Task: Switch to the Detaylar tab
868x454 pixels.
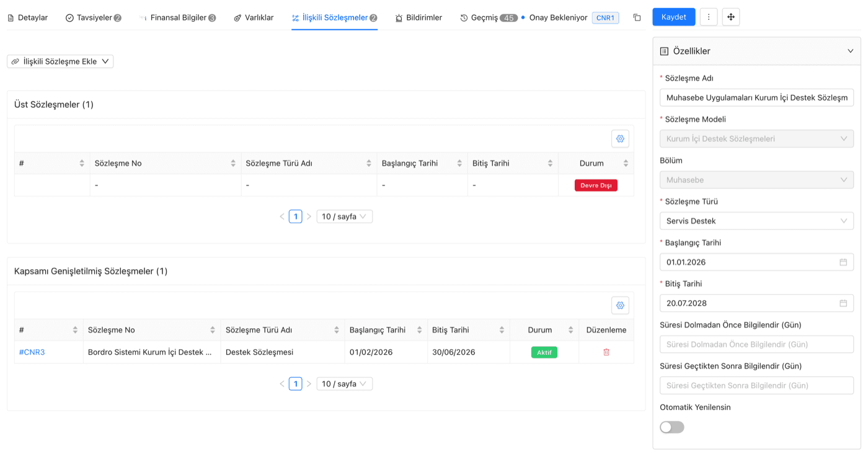Action: (x=28, y=17)
